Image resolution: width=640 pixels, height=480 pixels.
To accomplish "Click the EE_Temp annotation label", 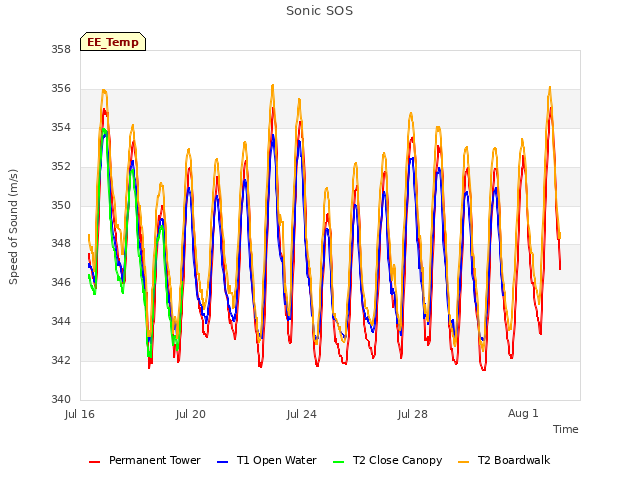I will (113, 42).
